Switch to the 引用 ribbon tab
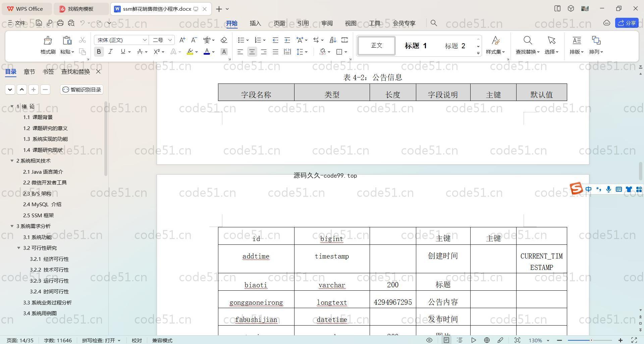The height and width of the screenshot is (344, 644). tap(303, 23)
